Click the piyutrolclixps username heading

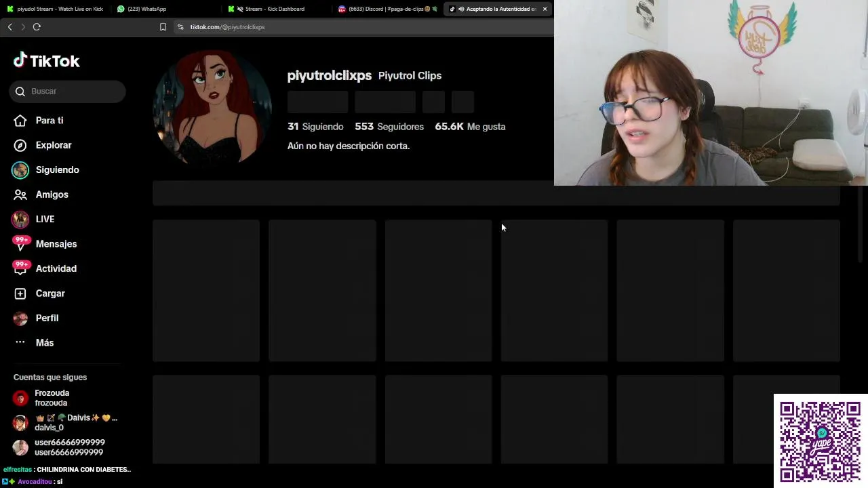click(x=330, y=75)
